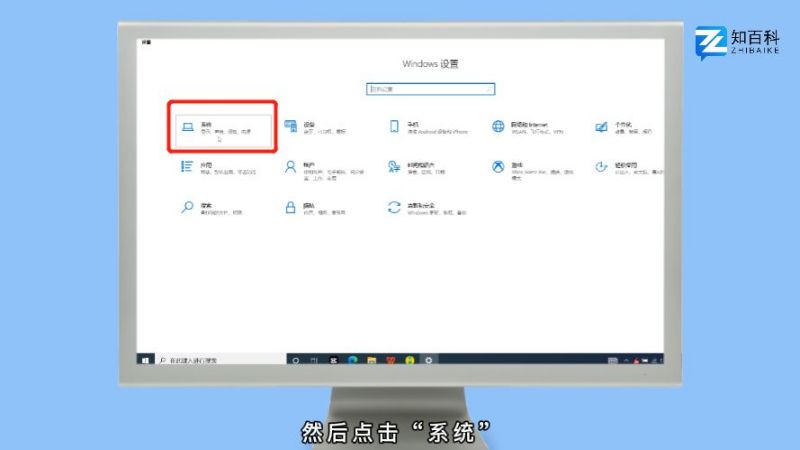The image size is (800, 450).
Task: Open 网络和 Internet settings category
Action: click(x=528, y=128)
